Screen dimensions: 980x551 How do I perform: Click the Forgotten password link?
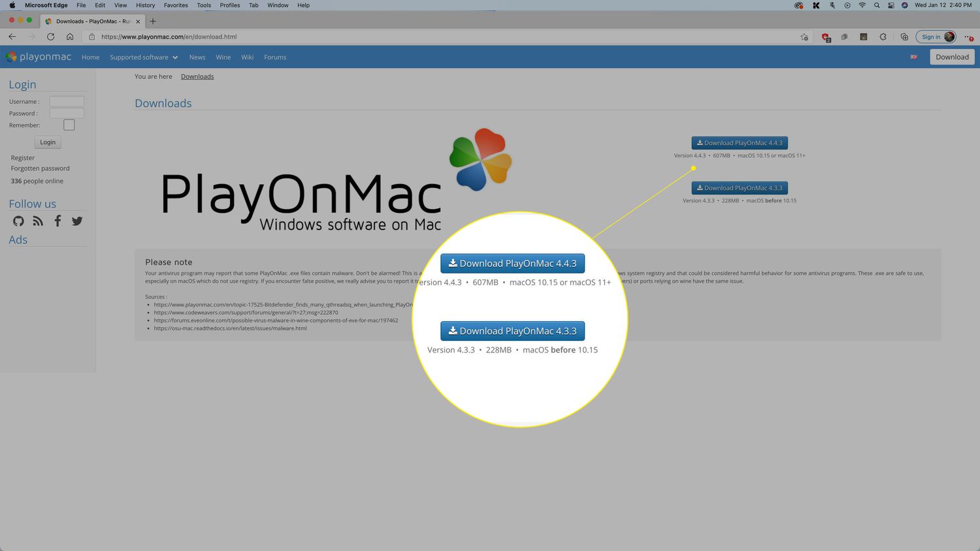(x=40, y=168)
